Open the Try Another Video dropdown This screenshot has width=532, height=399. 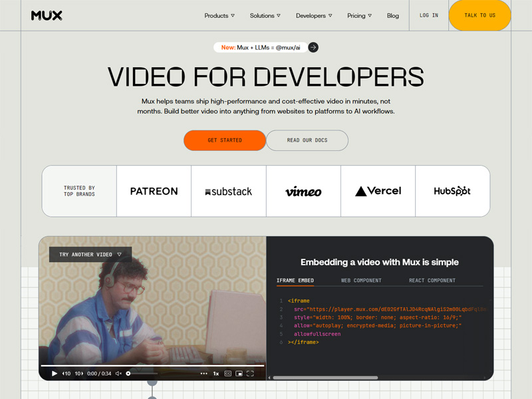coord(90,255)
